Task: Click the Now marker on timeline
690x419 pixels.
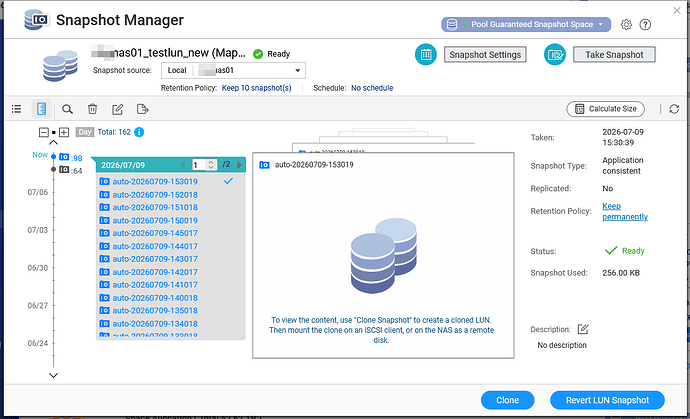Action: [40, 154]
